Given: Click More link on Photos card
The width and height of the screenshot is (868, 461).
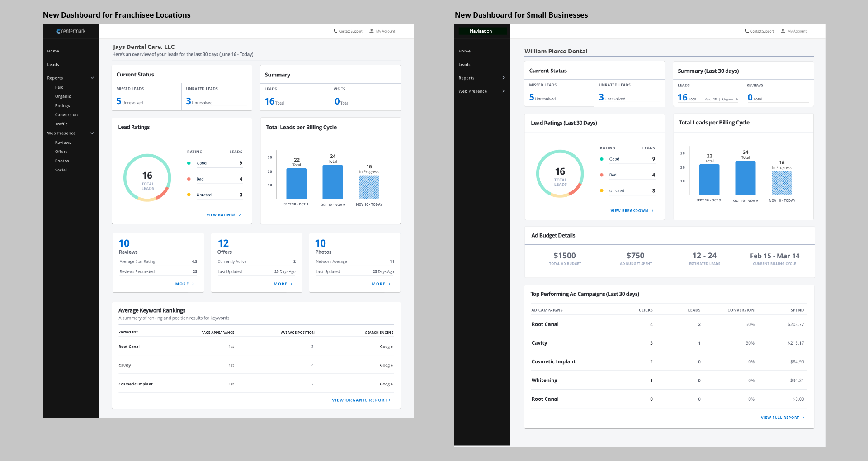Looking at the screenshot, I should [381, 284].
